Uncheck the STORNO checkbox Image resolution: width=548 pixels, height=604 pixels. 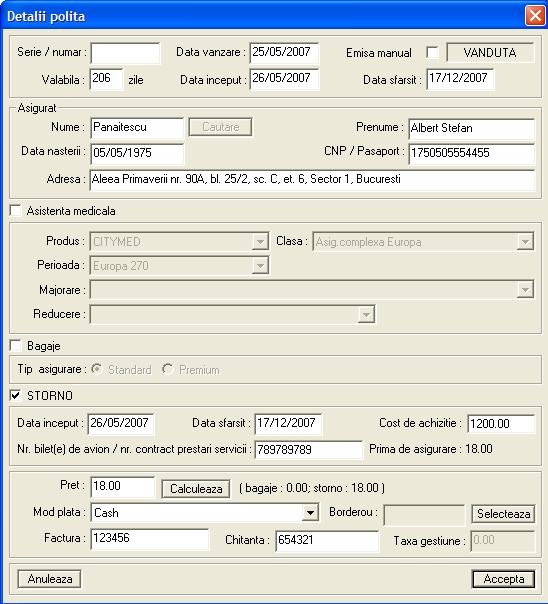[x=16, y=395]
